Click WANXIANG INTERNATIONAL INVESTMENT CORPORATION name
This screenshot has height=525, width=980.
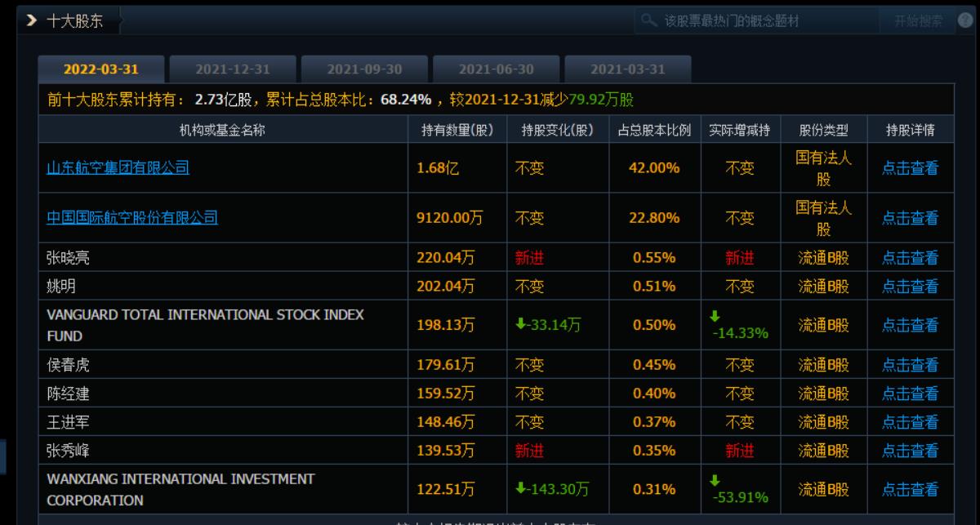point(180,489)
